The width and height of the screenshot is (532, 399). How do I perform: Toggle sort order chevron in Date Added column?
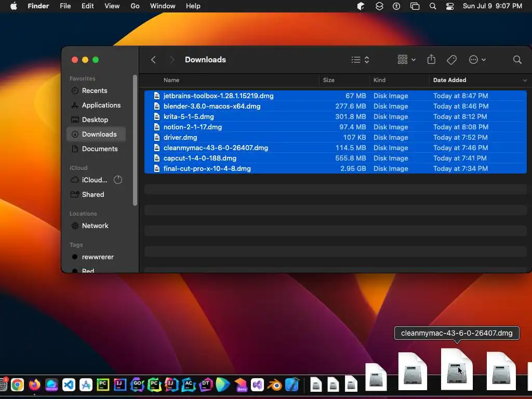click(525, 81)
